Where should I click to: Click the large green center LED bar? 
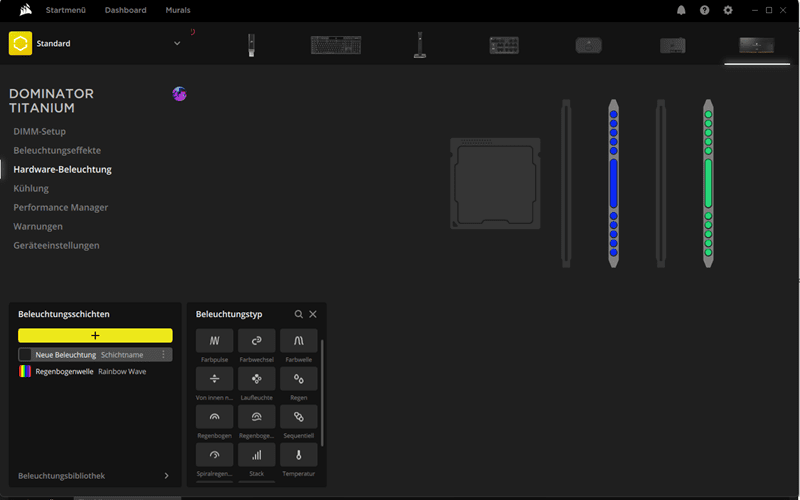708,183
